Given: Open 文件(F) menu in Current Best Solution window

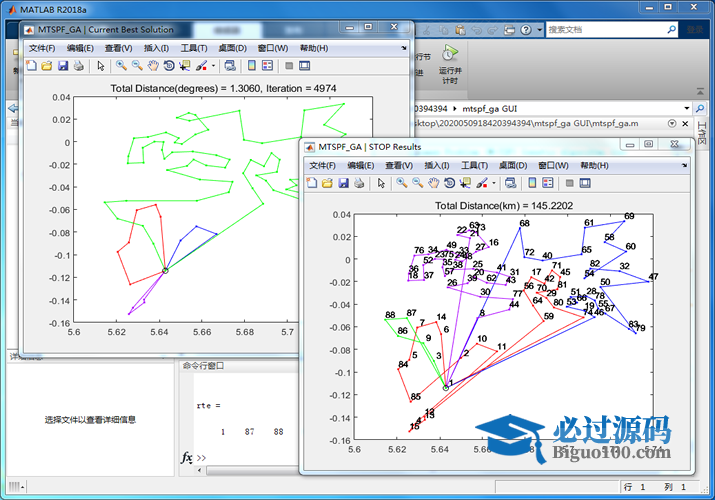Looking at the screenshot, I should (x=42, y=48).
